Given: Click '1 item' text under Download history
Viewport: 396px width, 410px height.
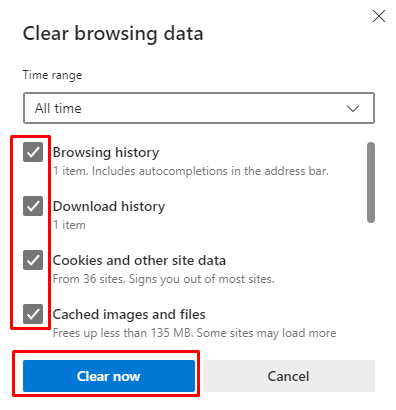Looking at the screenshot, I should point(69,225).
